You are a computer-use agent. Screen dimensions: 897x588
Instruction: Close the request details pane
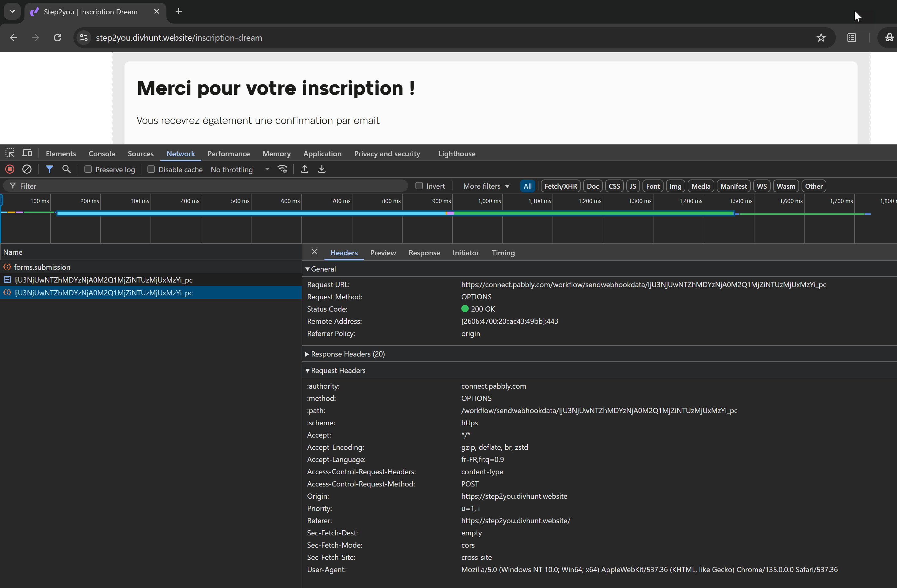pyautogui.click(x=314, y=252)
